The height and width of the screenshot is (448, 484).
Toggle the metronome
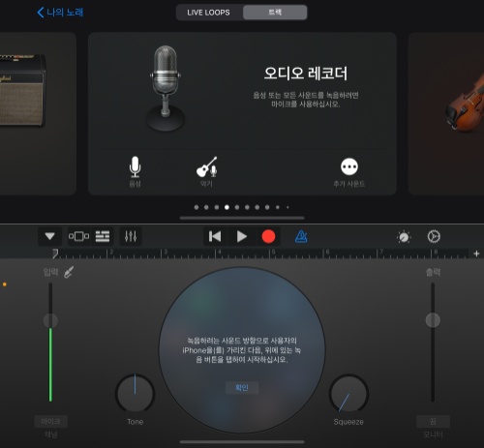coord(301,236)
